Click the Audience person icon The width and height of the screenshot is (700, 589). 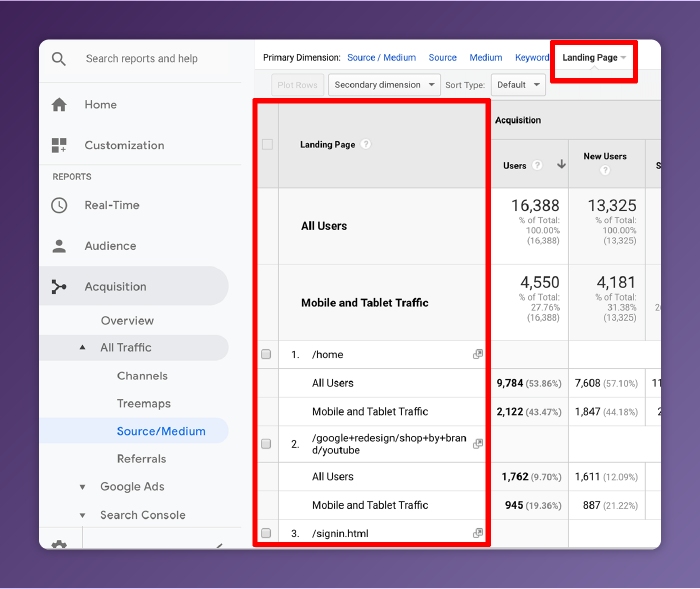(59, 246)
